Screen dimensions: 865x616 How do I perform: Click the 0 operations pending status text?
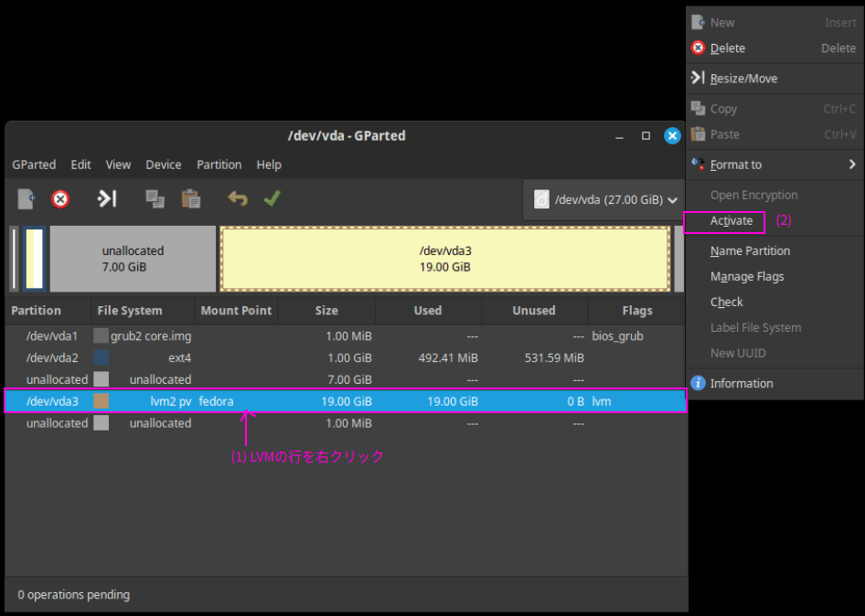click(x=74, y=595)
